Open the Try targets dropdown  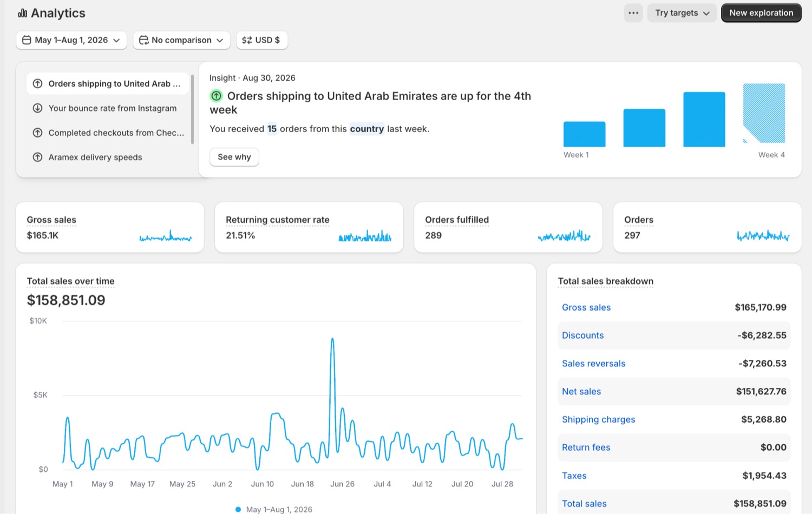[682, 13]
